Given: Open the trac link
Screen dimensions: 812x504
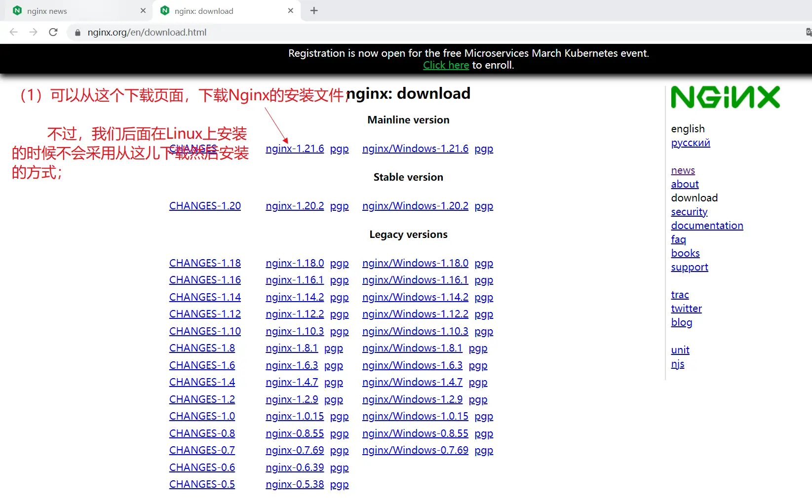Looking at the screenshot, I should (680, 295).
